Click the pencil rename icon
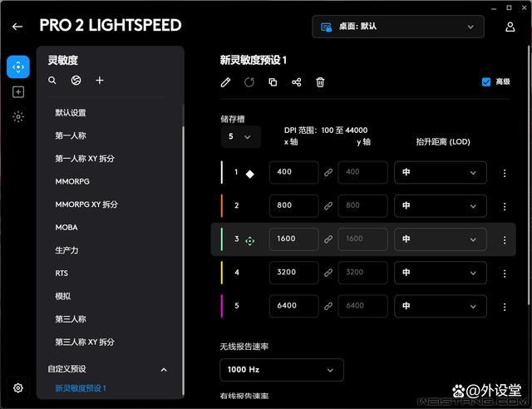Screen dimensions: 532x409 point(225,82)
